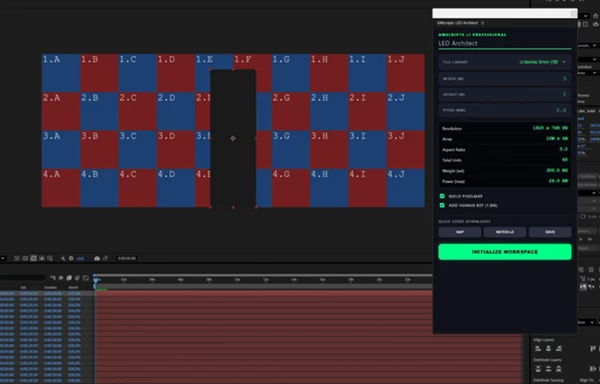Click the time navigator bar above ruler
Screen dimensions: 600x384
pos(263,275)
